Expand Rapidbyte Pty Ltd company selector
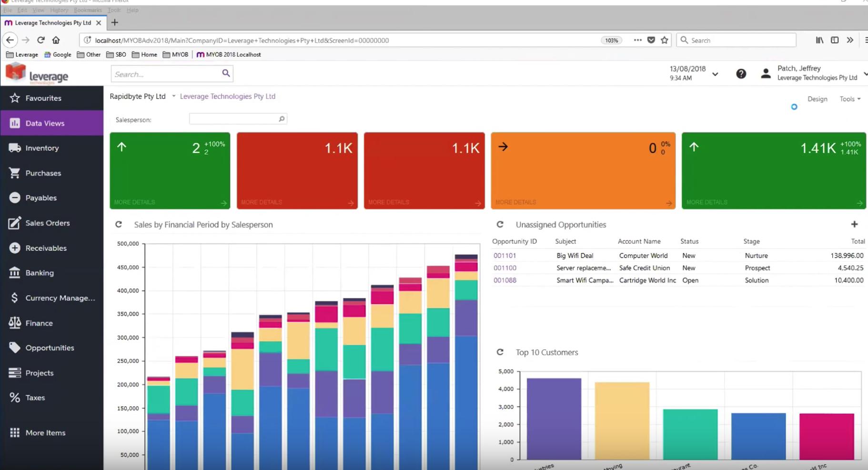 [174, 96]
